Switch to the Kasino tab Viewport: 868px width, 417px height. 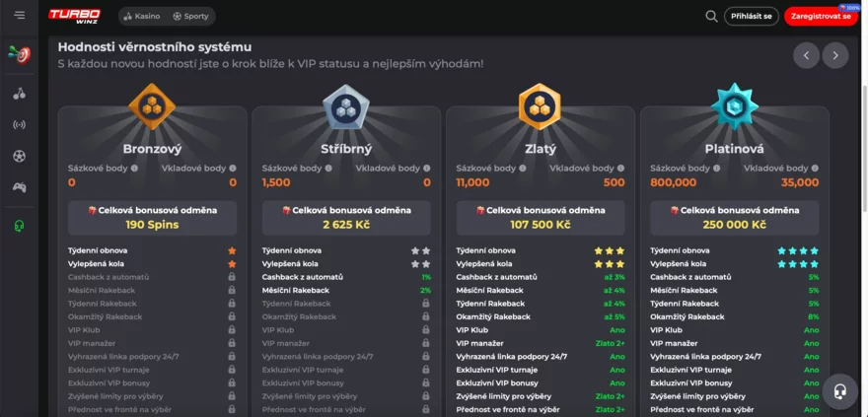pos(141,17)
